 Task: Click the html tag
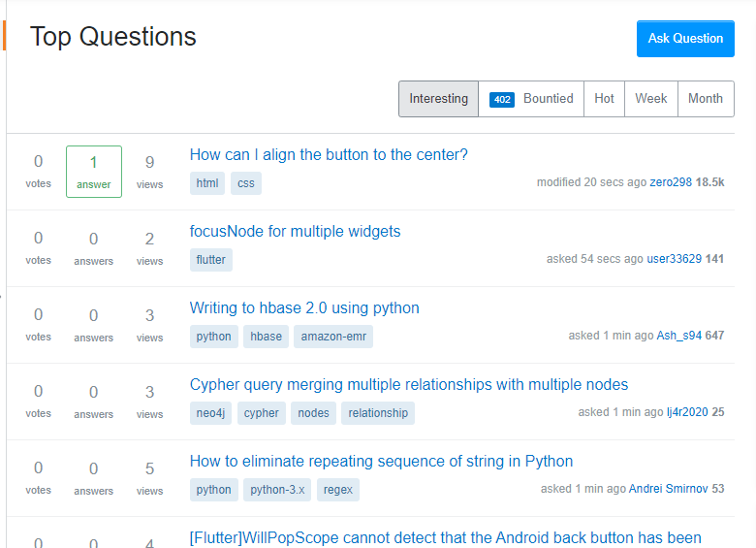point(207,183)
